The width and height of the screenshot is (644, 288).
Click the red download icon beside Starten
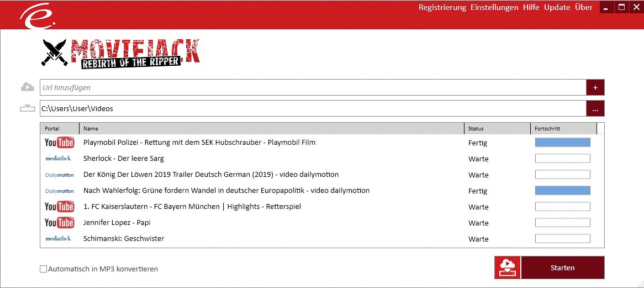point(507,268)
